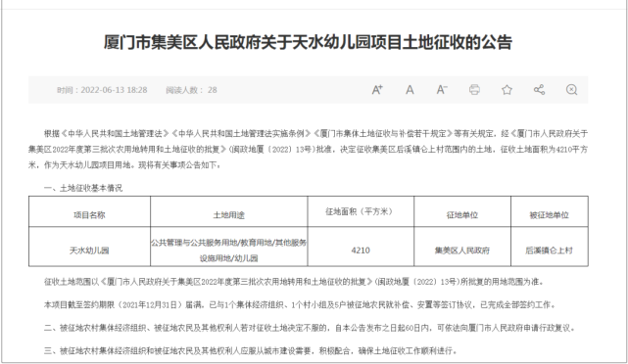
Task: Decrease font size with A- icon
Action: coord(442,90)
